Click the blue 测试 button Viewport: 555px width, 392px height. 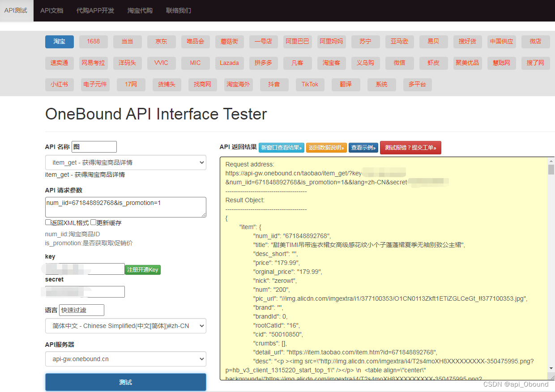(x=126, y=383)
